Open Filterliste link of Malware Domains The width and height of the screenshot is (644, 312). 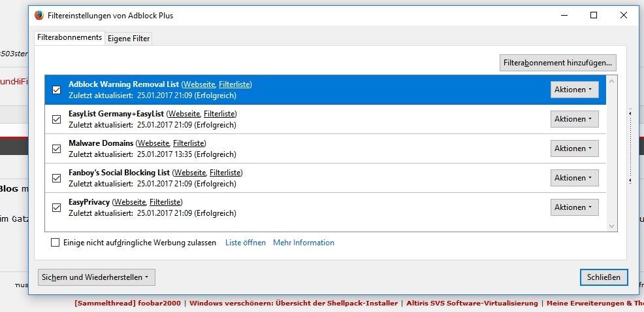(x=188, y=143)
